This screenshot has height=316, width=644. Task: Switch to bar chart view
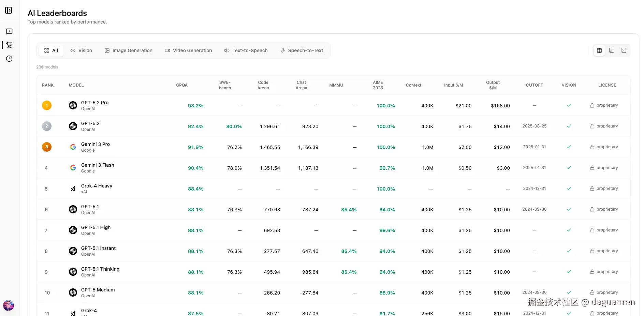(x=612, y=50)
